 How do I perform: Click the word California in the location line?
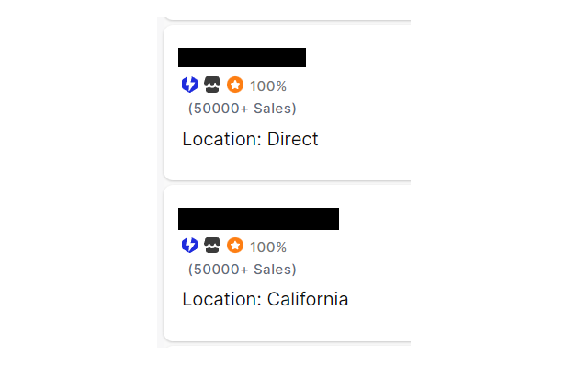308,299
